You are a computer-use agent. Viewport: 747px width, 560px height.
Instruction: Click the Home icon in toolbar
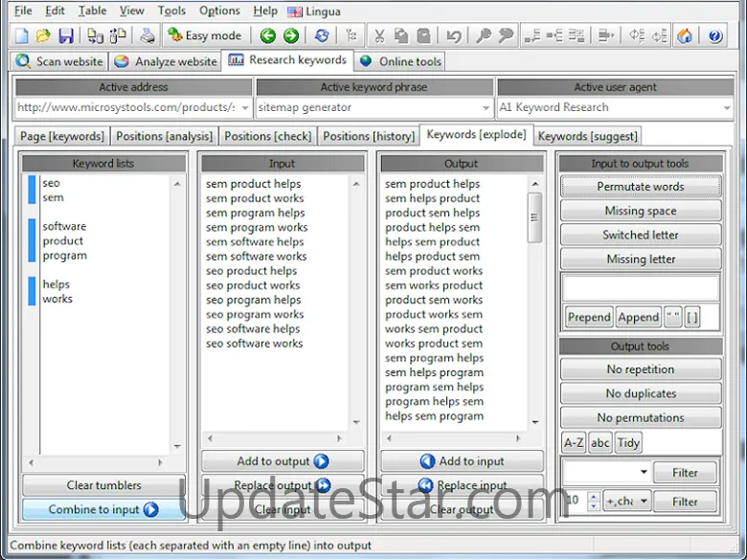click(x=685, y=36)
